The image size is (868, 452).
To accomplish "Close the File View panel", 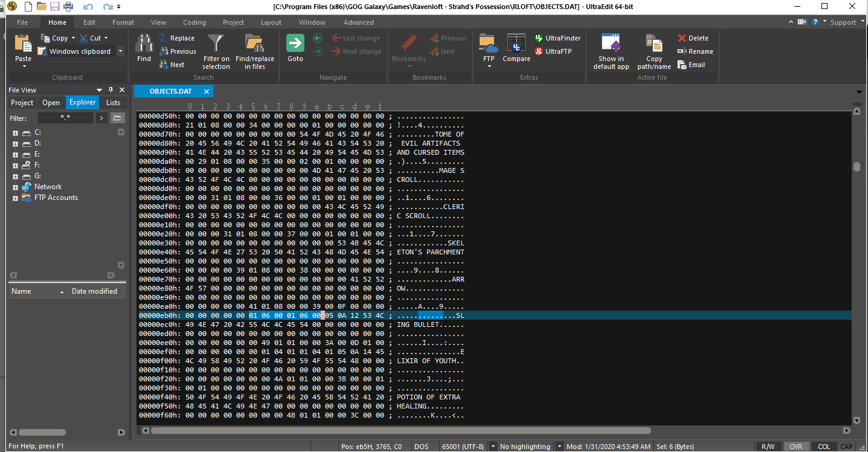I will pyautogui.click(x=121, y=90).
